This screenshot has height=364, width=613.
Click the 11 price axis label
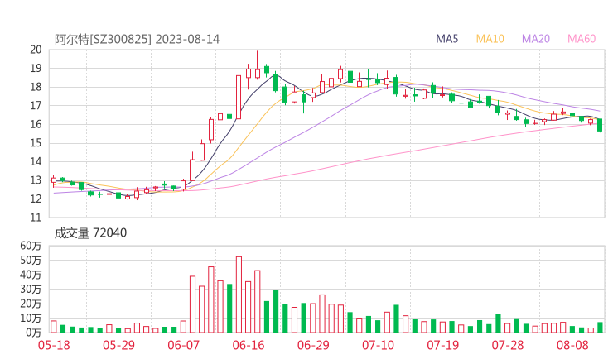click(x=36, y=218)
